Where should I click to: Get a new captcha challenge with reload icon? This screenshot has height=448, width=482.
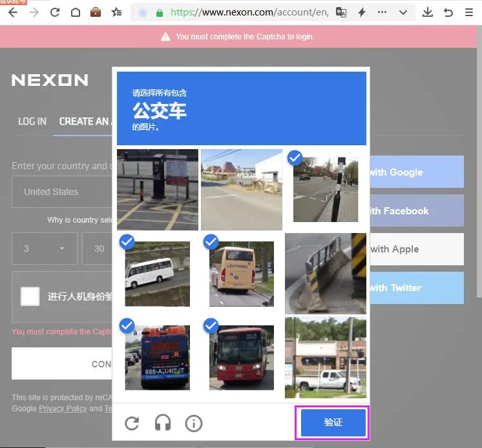tap(132, 423)
